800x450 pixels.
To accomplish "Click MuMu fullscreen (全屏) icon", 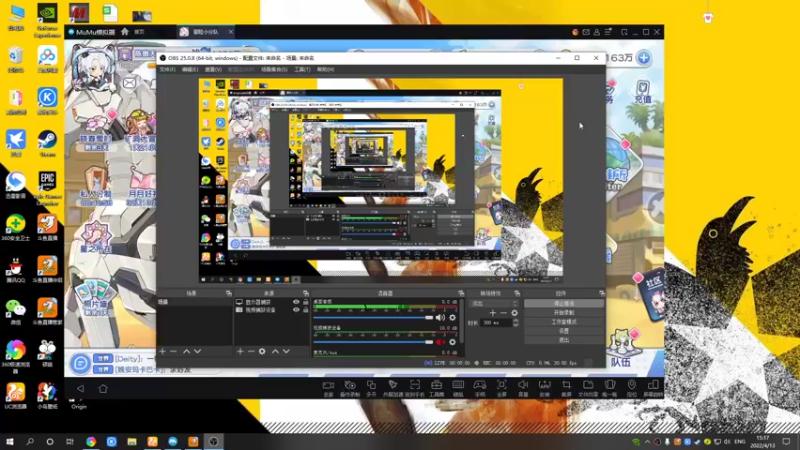I will (x=502, y=388).
